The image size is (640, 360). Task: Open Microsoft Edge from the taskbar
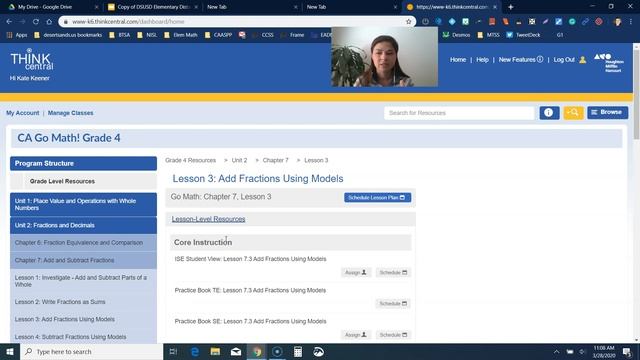pyautogui.click(x=195, y=351)
